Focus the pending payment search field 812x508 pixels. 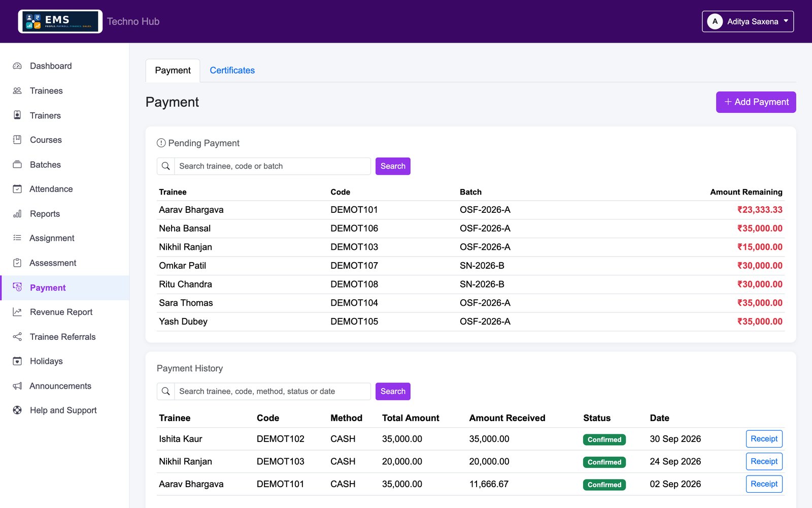(x=272, y=166)
